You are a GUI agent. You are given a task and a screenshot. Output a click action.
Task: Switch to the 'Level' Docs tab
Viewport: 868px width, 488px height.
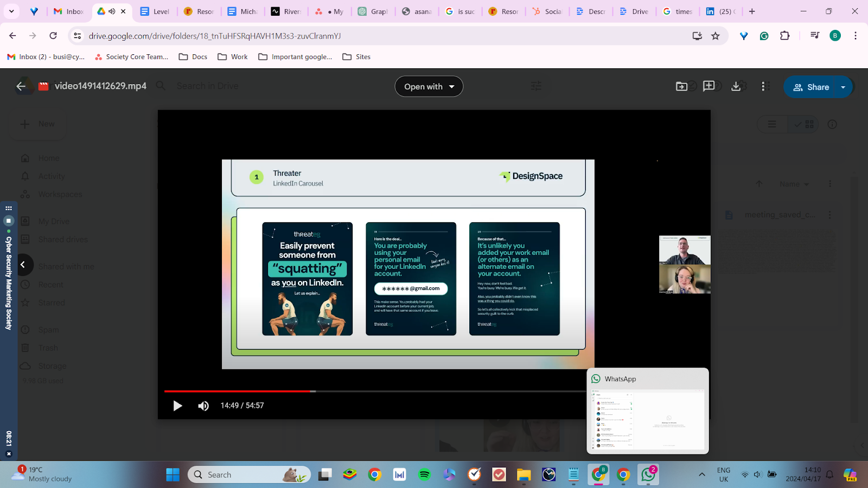click(x=155, y=11)
